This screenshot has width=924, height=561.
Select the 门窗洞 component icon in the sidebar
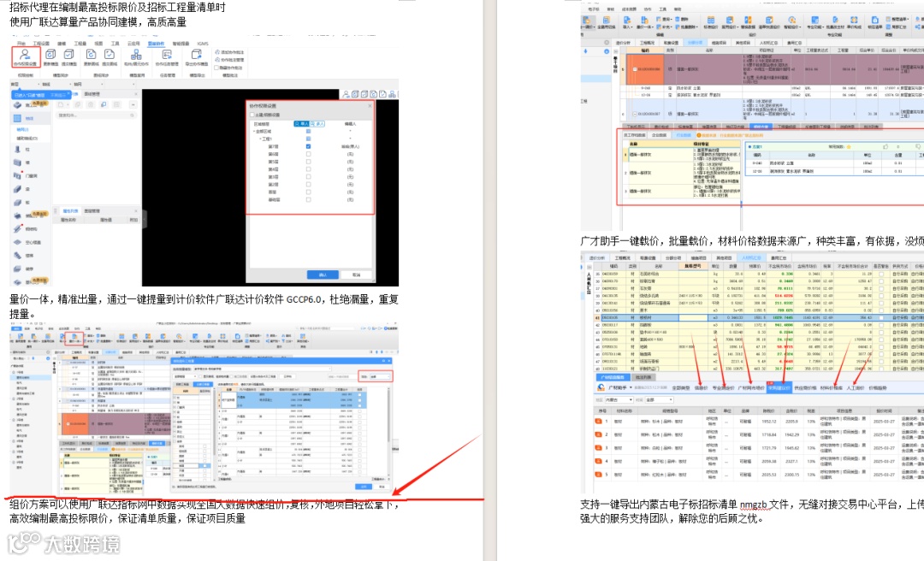coord(17,175)
